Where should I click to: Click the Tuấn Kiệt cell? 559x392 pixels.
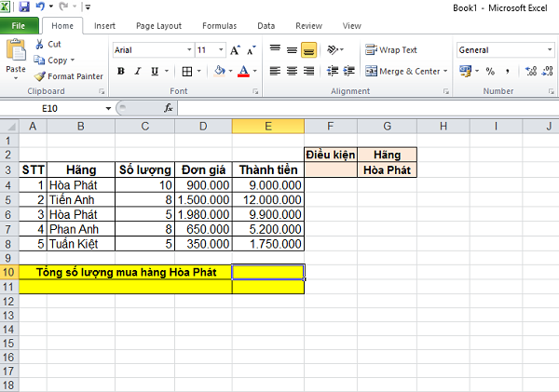tap(81, 244)
